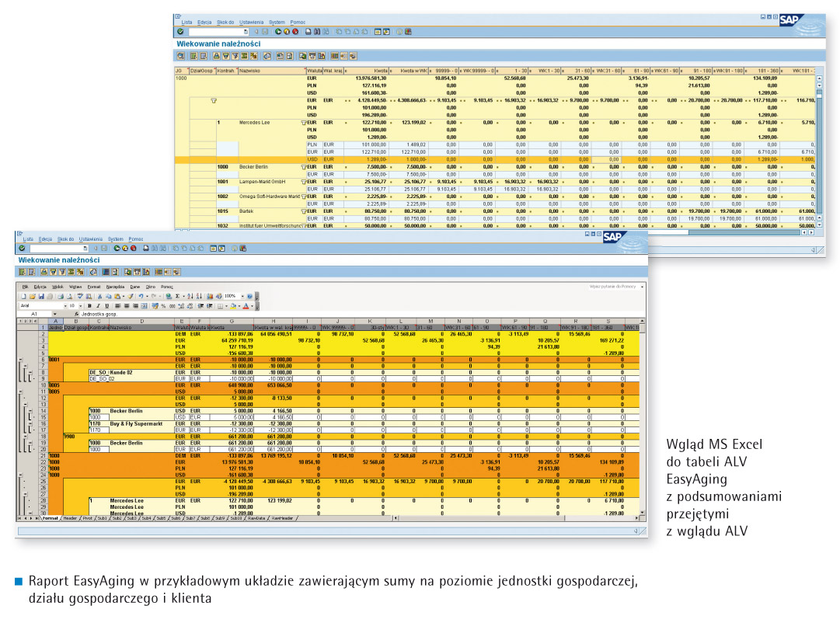The width and height of the screenshot is (840, 623).
Task: Open the Skok do menu in the front SAP window
Action: click(x=66, y=239)
